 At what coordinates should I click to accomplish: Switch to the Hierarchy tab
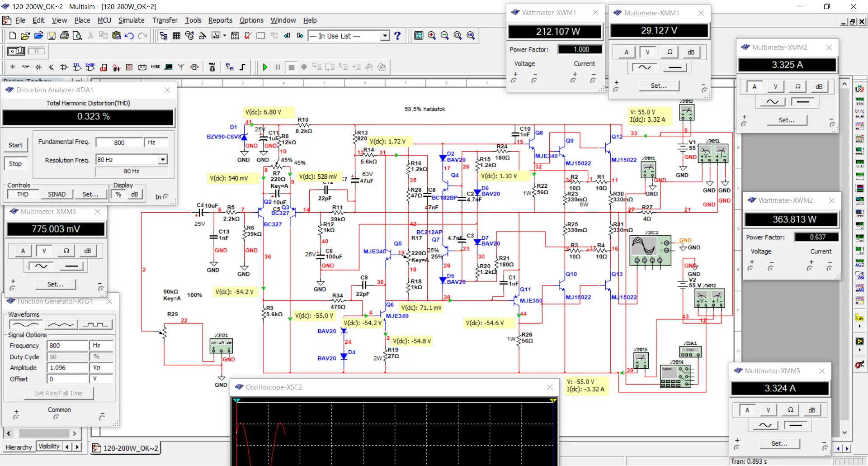pos(19,447)
